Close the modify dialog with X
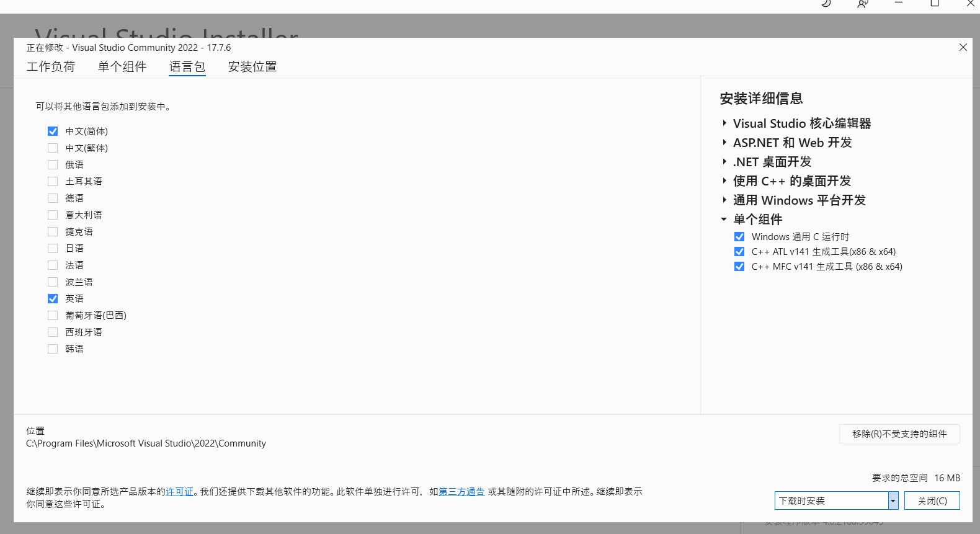 click(x=963, y=47)
